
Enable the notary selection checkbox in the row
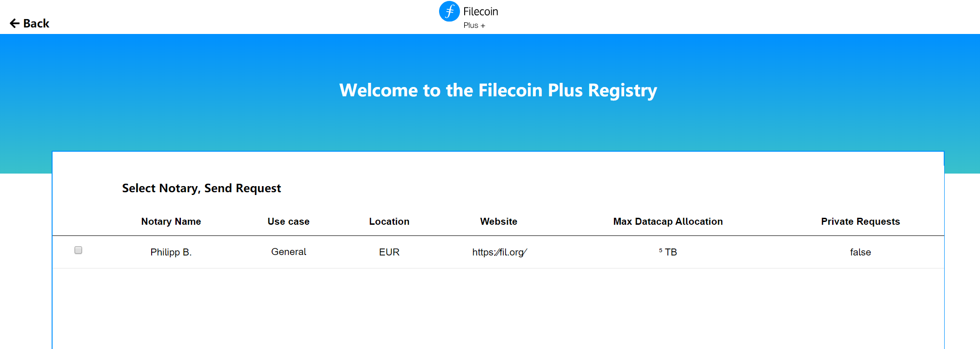[78, 250]
